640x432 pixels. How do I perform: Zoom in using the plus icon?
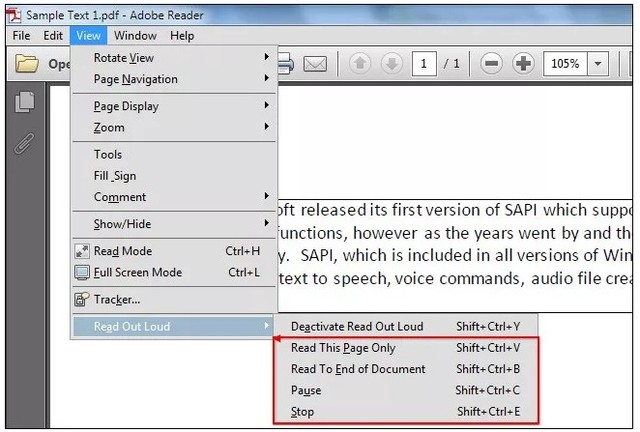coord(523,64)
